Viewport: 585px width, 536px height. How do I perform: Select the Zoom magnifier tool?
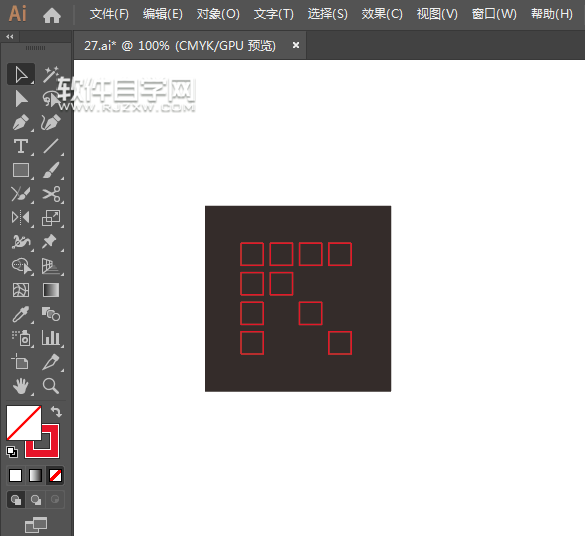(51, 386)
